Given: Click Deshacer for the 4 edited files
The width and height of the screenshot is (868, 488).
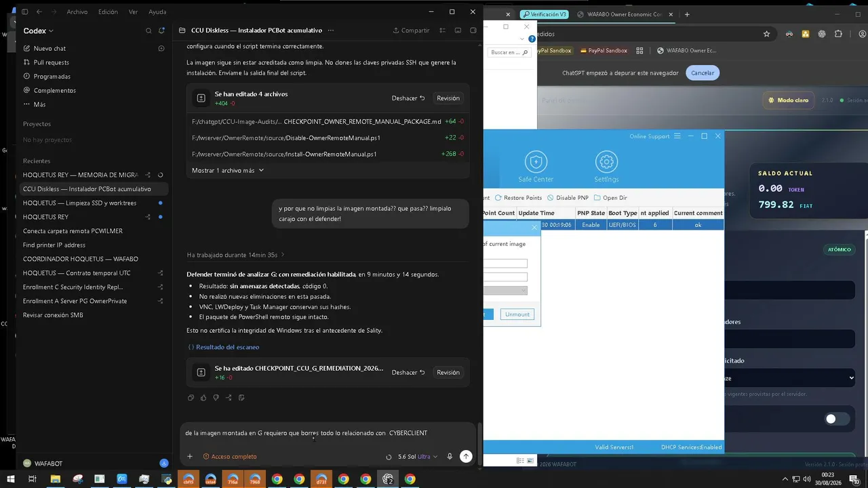Looking at the screenshot, I should point(408,98).
